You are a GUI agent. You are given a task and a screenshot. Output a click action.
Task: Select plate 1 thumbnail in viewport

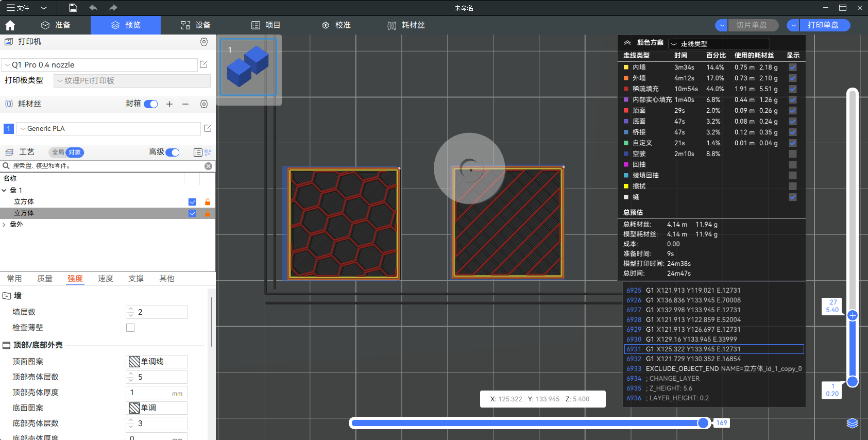(249, 67)
